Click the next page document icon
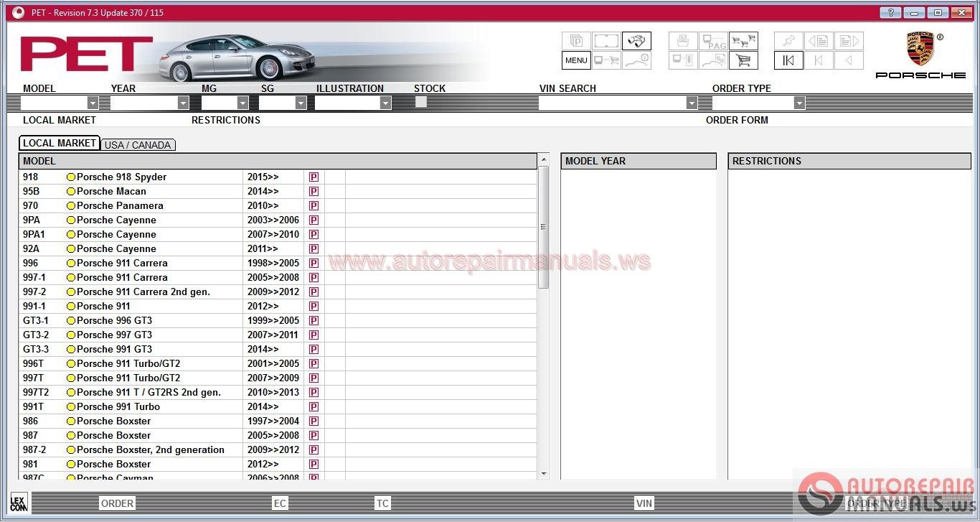 click(849, 41)
